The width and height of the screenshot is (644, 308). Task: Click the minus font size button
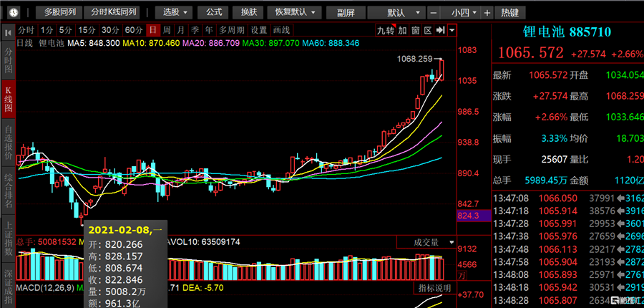[434, 13]
